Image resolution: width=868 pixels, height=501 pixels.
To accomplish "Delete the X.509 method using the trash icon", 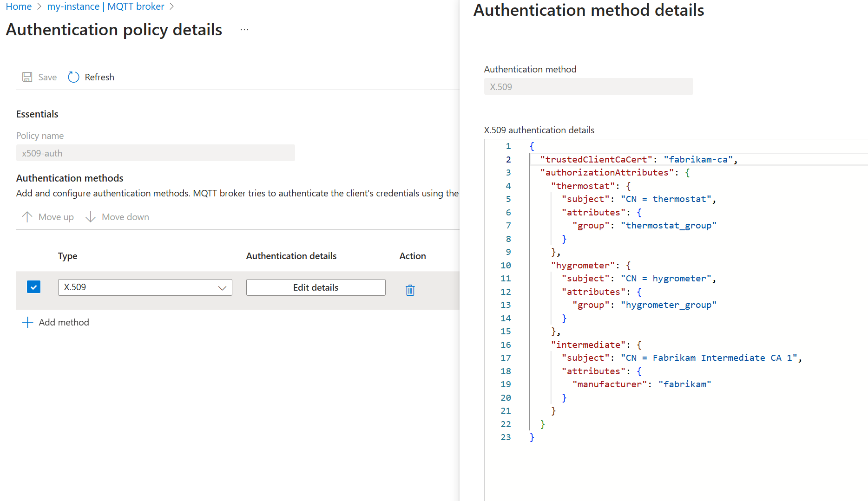I will point(410,289).
